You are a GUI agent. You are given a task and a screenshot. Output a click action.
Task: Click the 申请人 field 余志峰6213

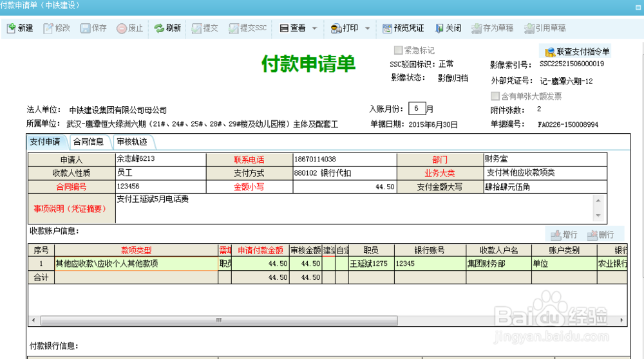(160, 159)
